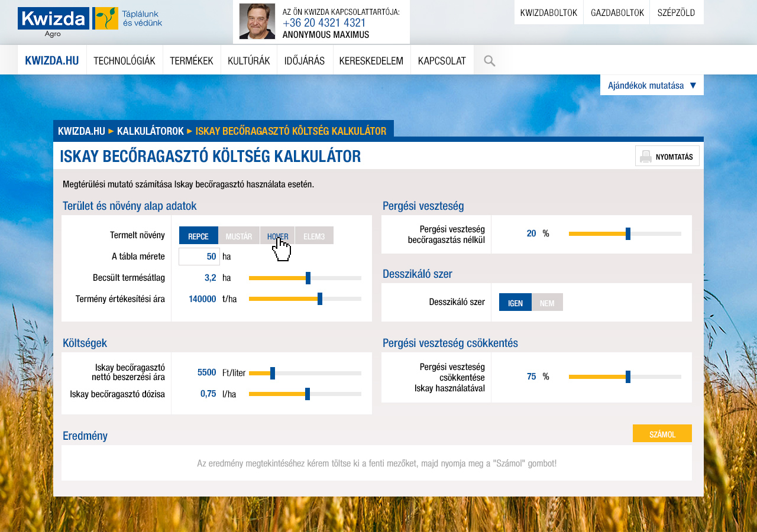Screen dimensions: 757x532
Task: Click the Kwizda Agro logo
Action: [x=53, y=22]
